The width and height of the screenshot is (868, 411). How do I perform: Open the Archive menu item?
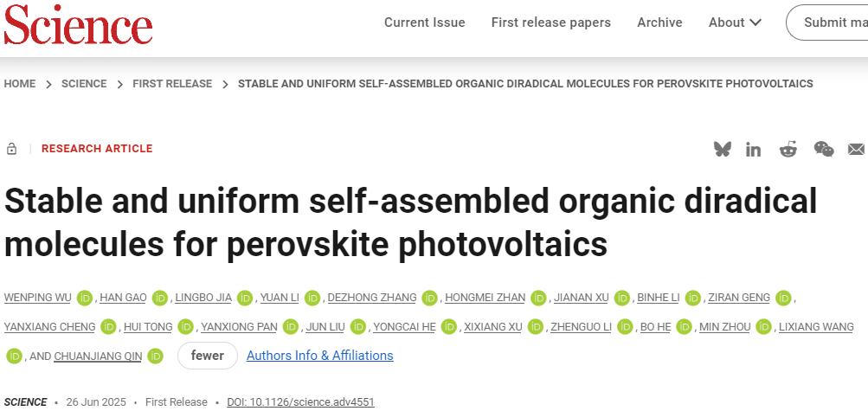659,22
